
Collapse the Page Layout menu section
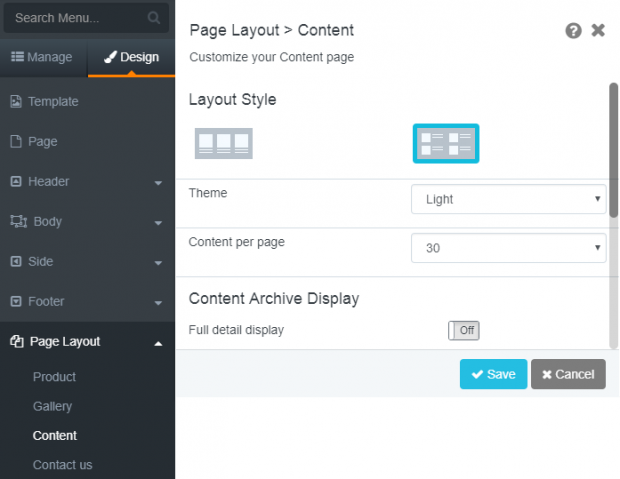click(158, 343)
